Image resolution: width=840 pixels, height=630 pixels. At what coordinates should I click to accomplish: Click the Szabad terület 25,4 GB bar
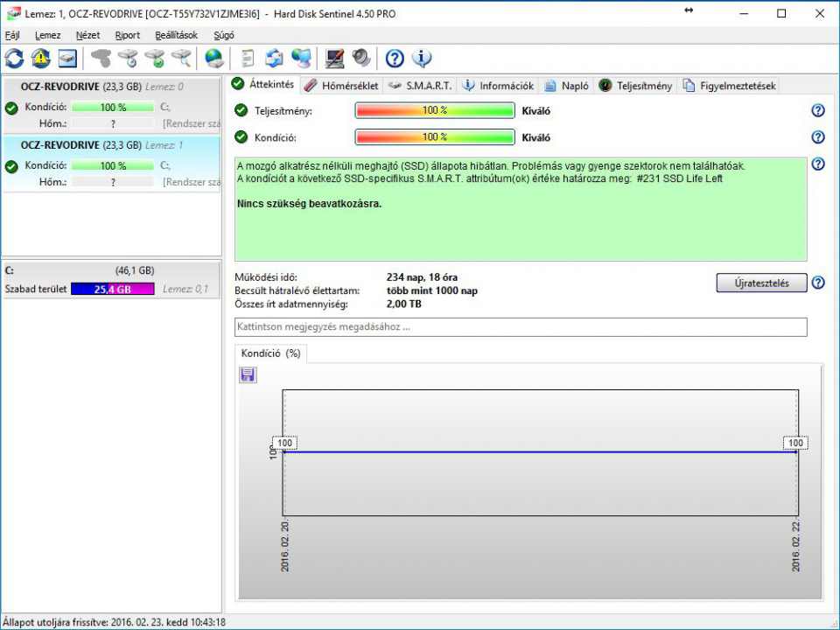tap(113, 290)
